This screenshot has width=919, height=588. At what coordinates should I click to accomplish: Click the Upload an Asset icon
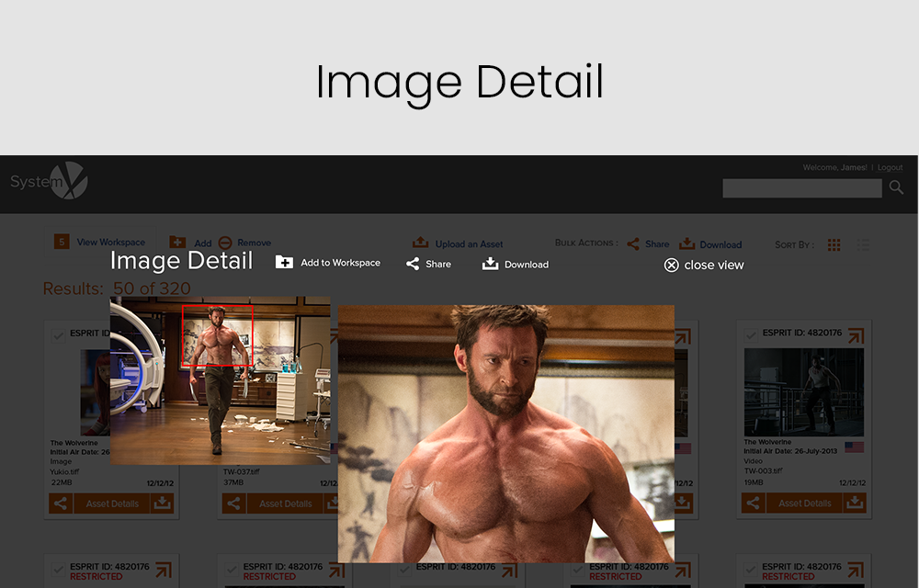point(420,242)
